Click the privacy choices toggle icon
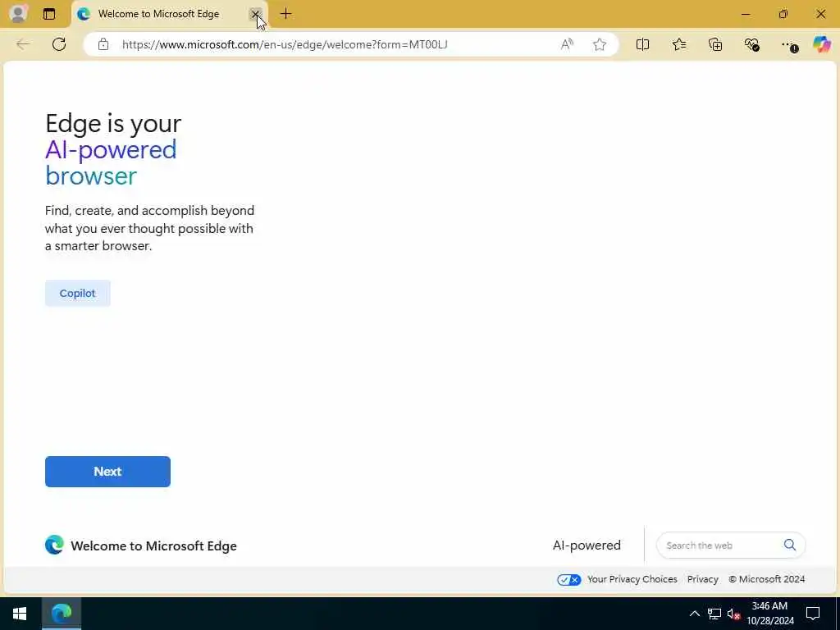 pos(568,580)
